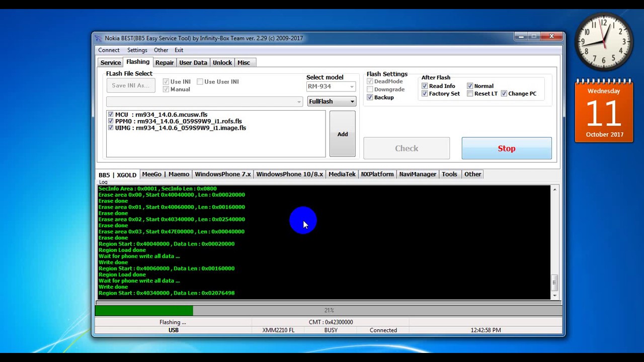644x362 pixels.
Task: Click the XMM2210 FL status entry
Action: pyautogui.click(x=278, y=330)
